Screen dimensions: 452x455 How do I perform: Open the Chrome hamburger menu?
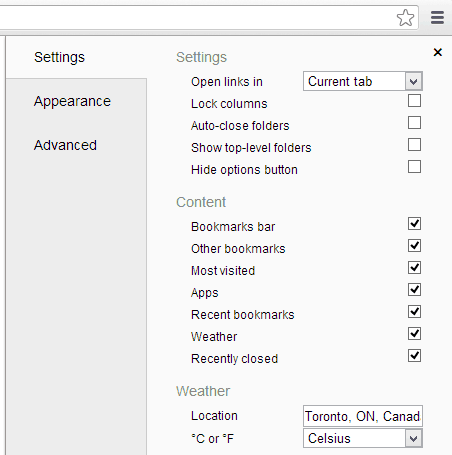click(437, 18)
